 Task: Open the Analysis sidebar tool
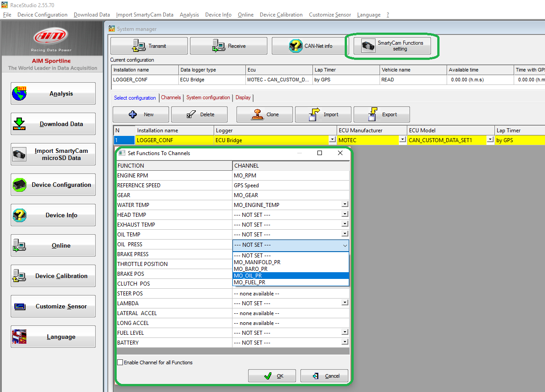[x=53, y=93]
